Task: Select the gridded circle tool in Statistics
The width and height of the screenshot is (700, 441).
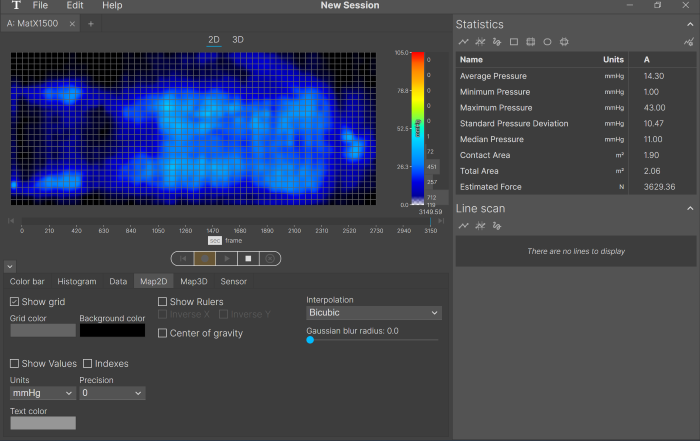Action: (x=564, y=42)
